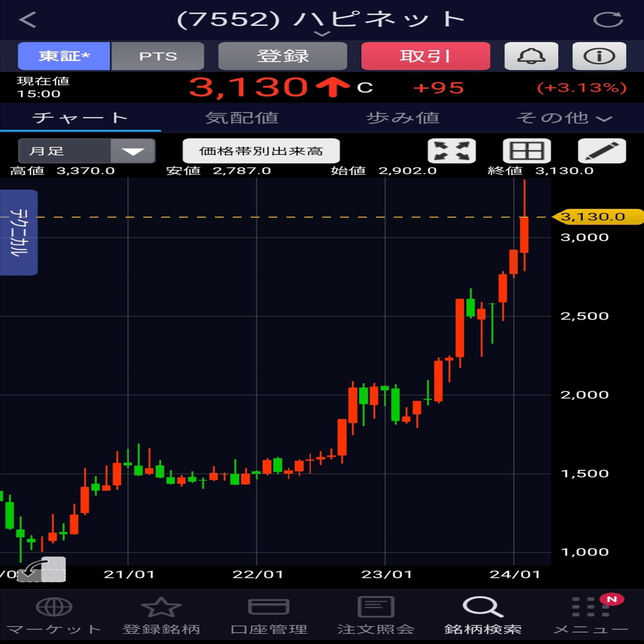644x644 pixels.
Task: Select the 東証* market toggle
Action: click(x=64, y=56)
